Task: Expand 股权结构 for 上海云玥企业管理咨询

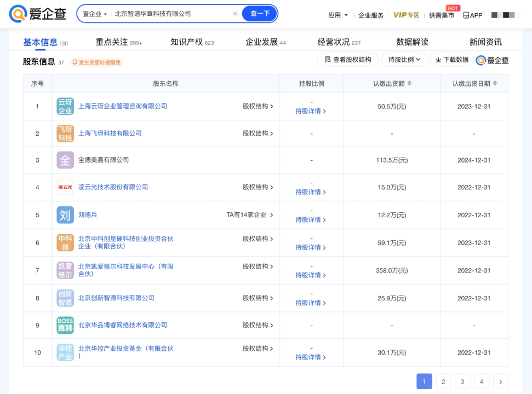Action: point(258,106)
